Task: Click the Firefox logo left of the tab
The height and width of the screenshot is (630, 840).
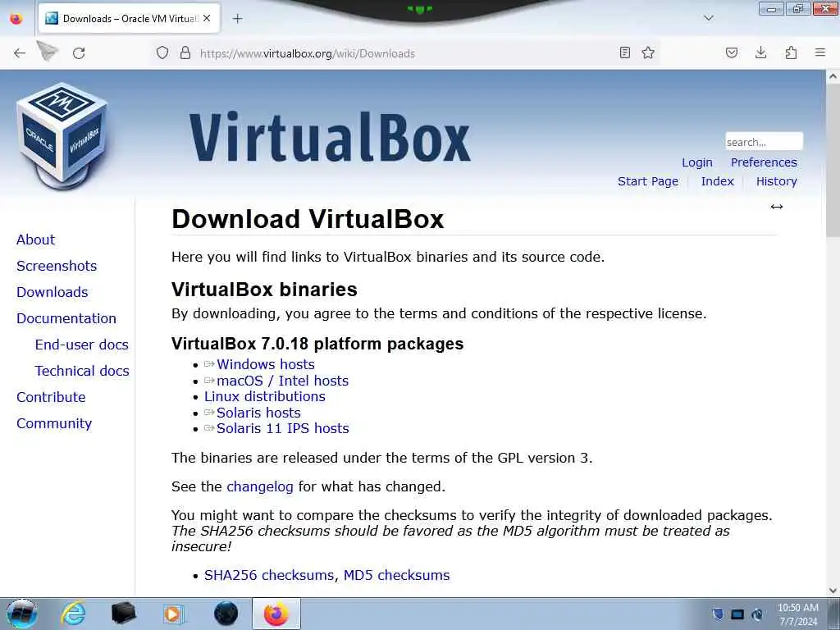Action: (16, 18)
